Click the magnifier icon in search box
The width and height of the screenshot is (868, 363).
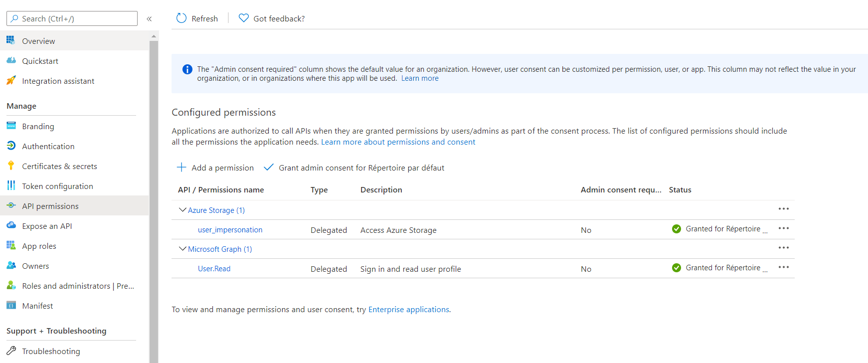tap(14, 18)
